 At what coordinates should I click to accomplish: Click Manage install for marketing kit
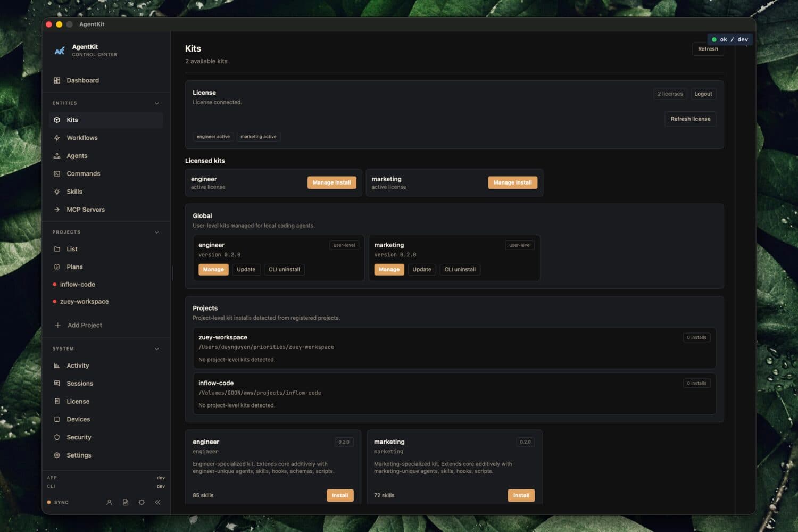click(512, 182)
